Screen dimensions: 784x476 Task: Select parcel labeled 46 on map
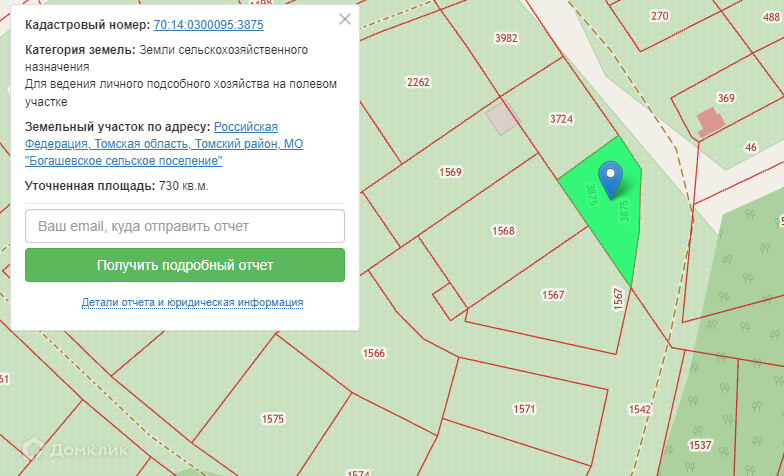click(x=750, y=147)
